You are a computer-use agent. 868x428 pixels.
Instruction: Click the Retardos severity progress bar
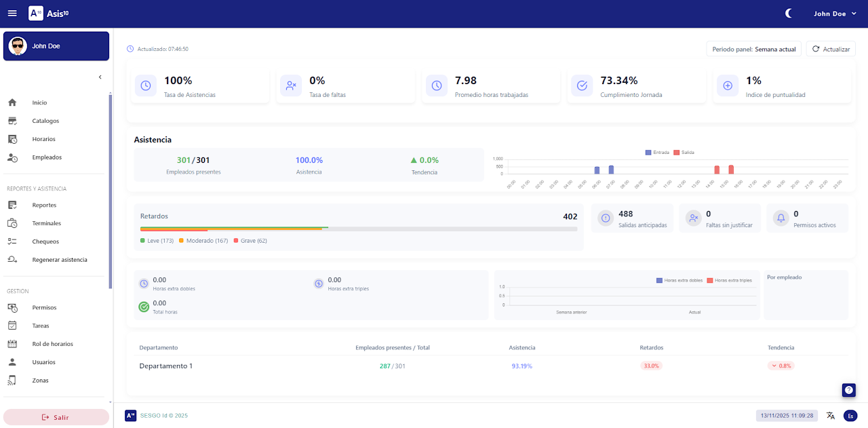click(x=358, y=229)
